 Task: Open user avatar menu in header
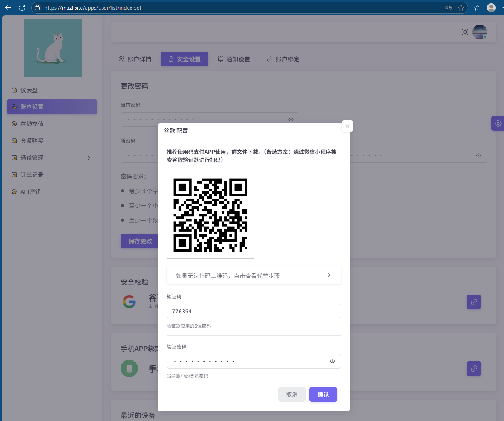coord(480,32)
